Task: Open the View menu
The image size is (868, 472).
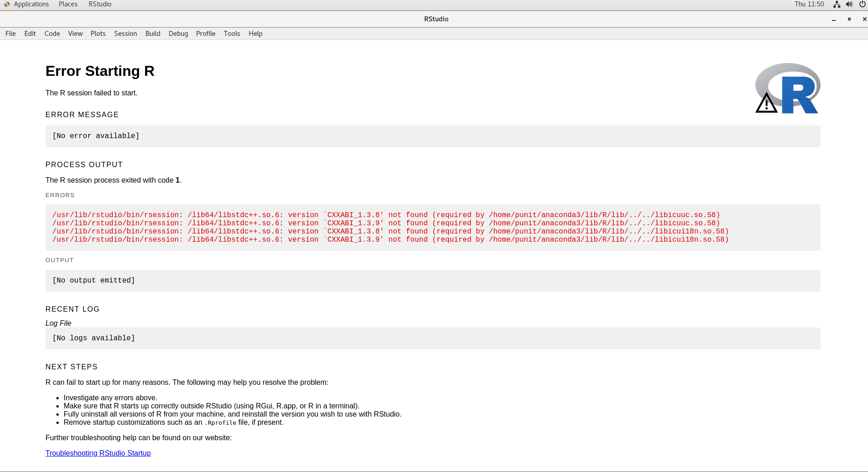Action: [75, 33]
